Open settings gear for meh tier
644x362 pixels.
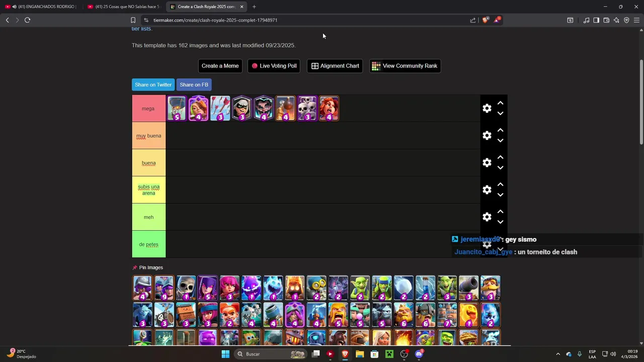click(x=487, y=217)
